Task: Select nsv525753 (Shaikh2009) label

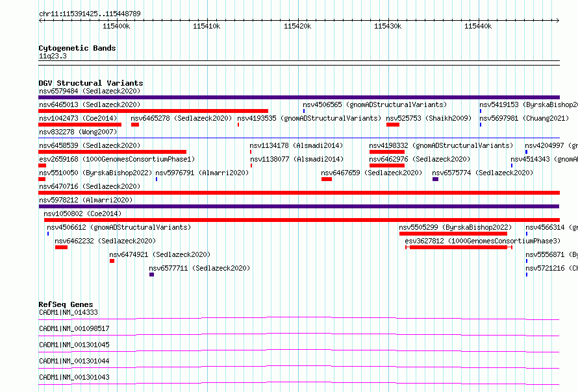Action: pos(429,118)
